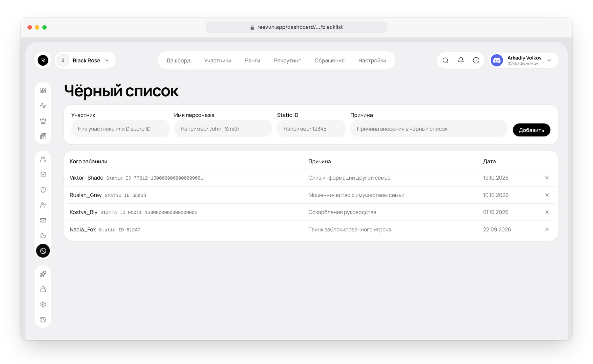Open the search magnifier icon

tap(445, 60)
